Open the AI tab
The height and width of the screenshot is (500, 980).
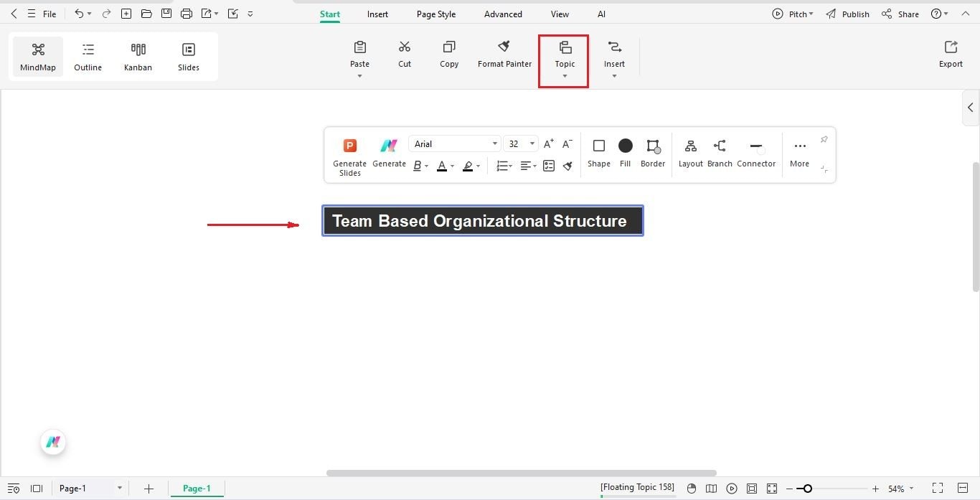point(601,14)
